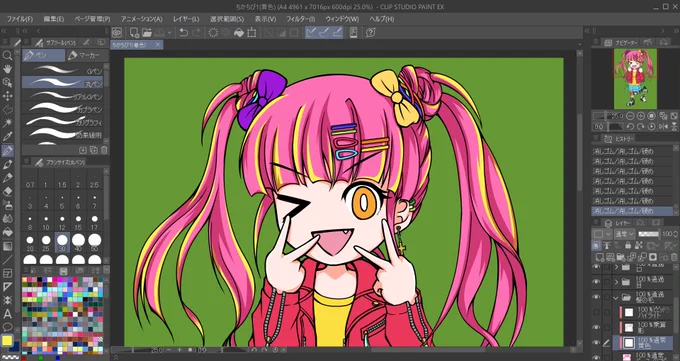Click the CLIP STUDIO launcher icon
The width and height of the screenshot is (680, 361).
click(117, 33)
